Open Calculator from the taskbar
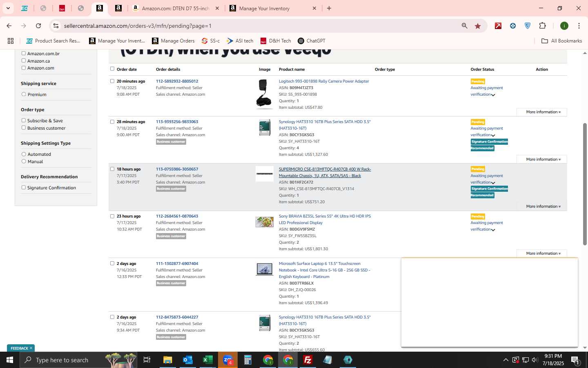 247,360
